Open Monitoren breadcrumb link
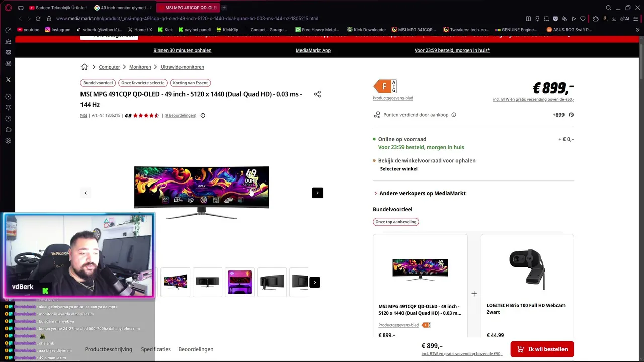This screenshot has width=644, height=362. [140, 67]
